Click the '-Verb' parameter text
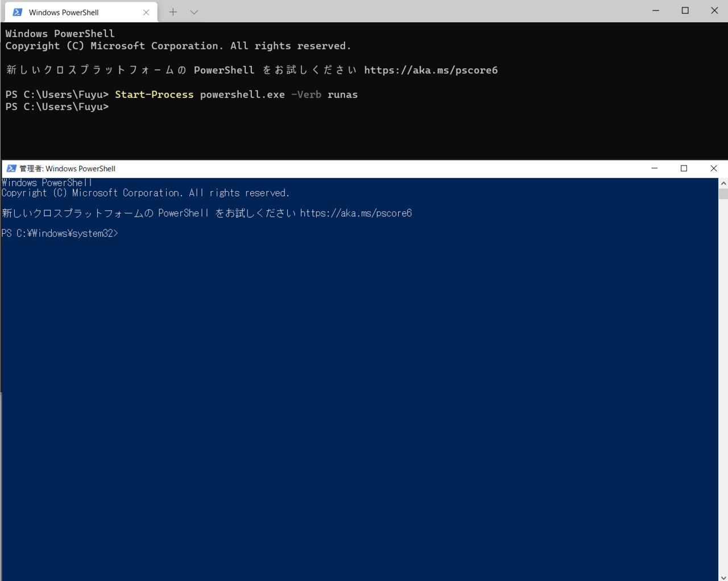Viewport: 728px width, 581px height. tap(306, 94)
